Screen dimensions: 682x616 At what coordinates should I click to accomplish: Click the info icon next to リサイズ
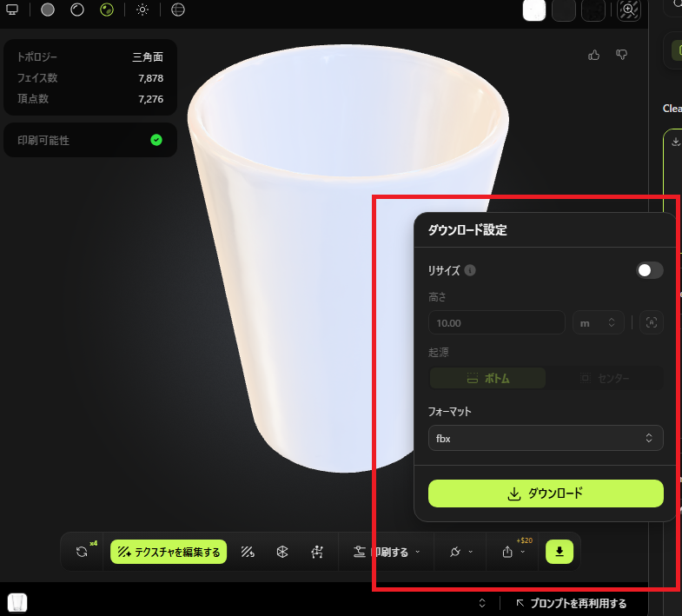(470, 270)
